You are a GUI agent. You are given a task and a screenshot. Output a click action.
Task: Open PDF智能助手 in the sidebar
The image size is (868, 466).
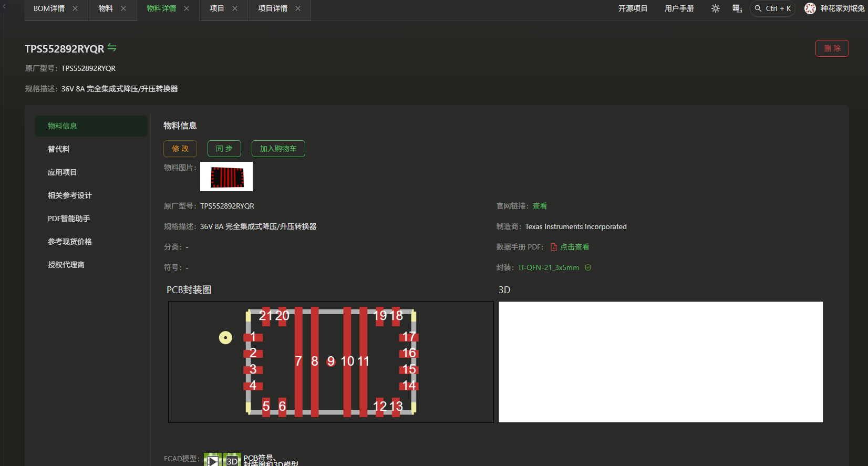coord(69,219)
